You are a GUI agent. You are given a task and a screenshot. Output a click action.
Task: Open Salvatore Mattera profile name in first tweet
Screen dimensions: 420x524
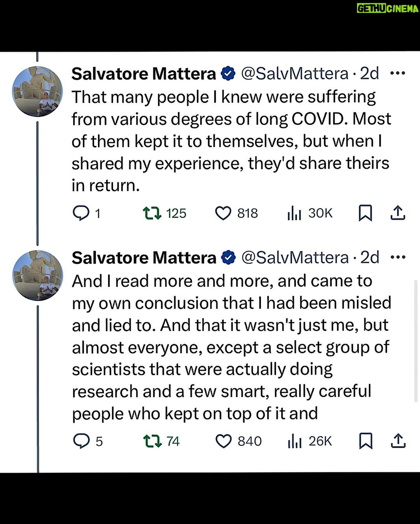(x=143, y=73)
